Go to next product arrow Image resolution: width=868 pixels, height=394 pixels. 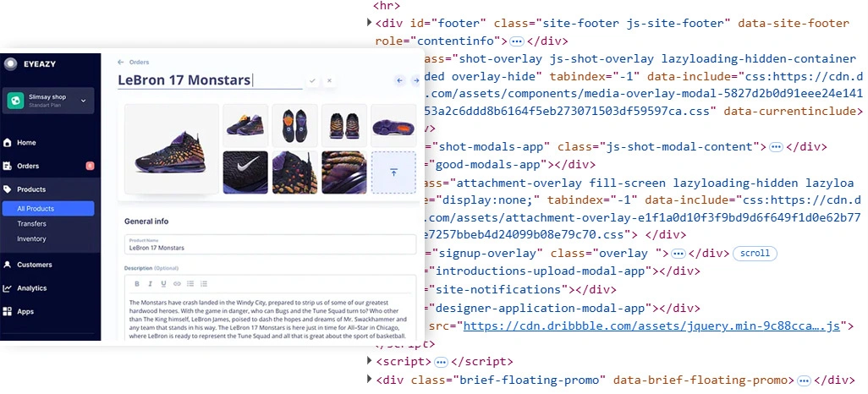coord(415,81)
